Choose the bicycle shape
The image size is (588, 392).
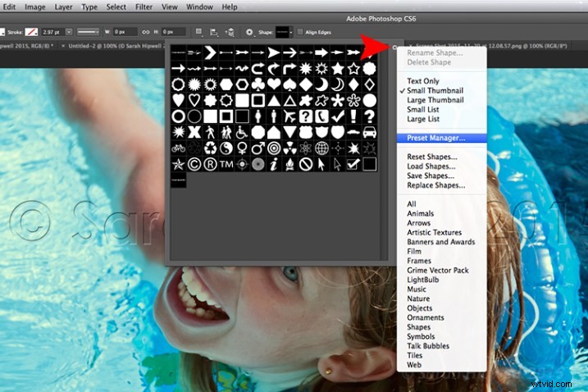click(x=178, y=148)
